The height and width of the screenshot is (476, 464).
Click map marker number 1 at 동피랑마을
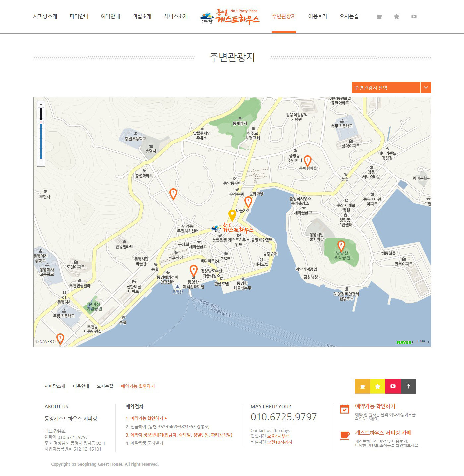point(308,161)
